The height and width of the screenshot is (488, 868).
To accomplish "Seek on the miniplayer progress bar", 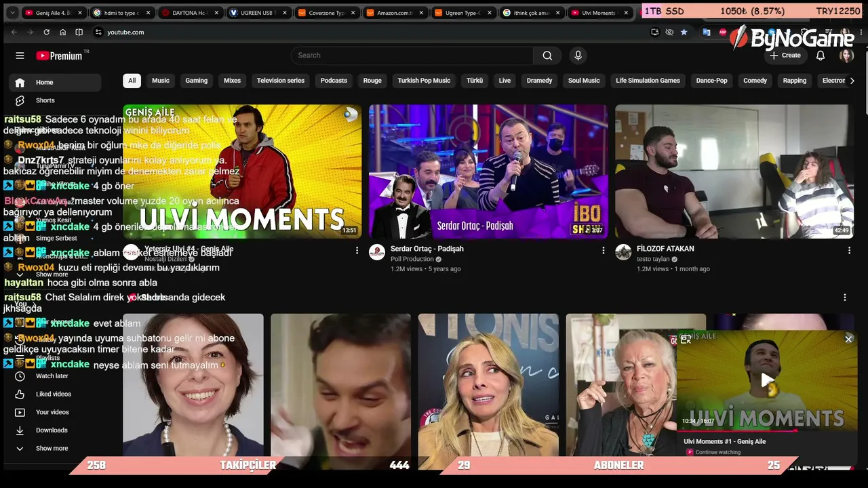I will pos(767,430).
